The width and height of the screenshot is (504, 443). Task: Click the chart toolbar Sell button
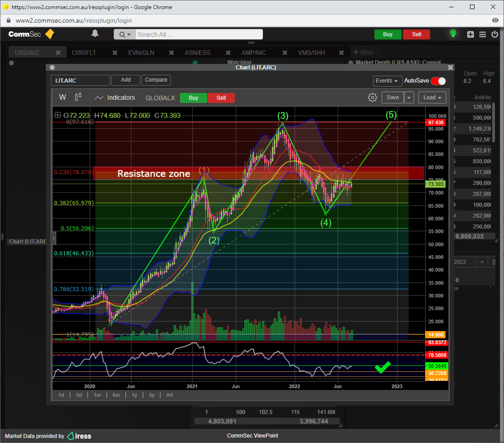tap(221, 98)
